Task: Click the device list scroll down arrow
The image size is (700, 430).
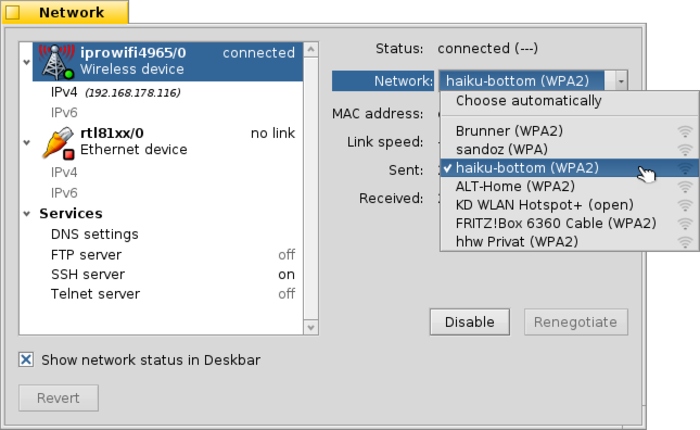Action: coord(312,327)
